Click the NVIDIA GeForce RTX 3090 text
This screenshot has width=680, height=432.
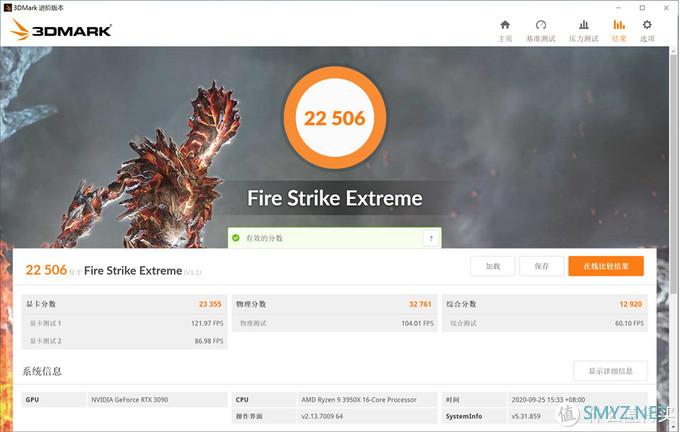point(129,399)
